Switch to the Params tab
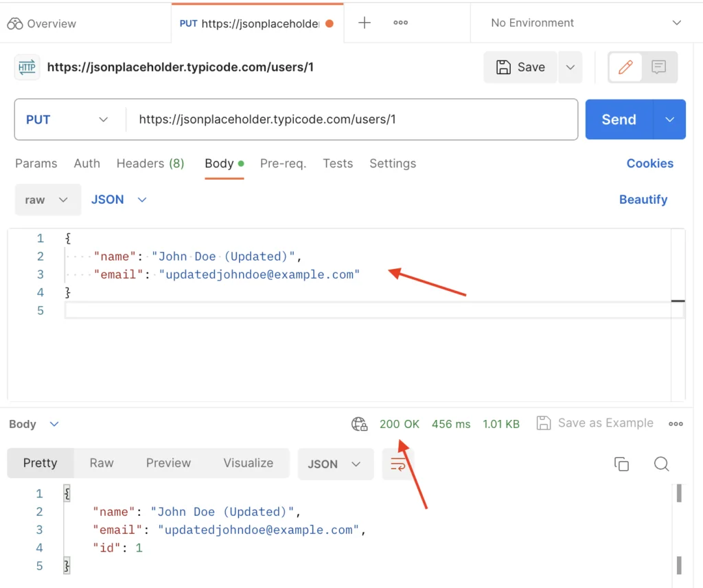Viewport: 703px width, 588px height. [36, 163]
